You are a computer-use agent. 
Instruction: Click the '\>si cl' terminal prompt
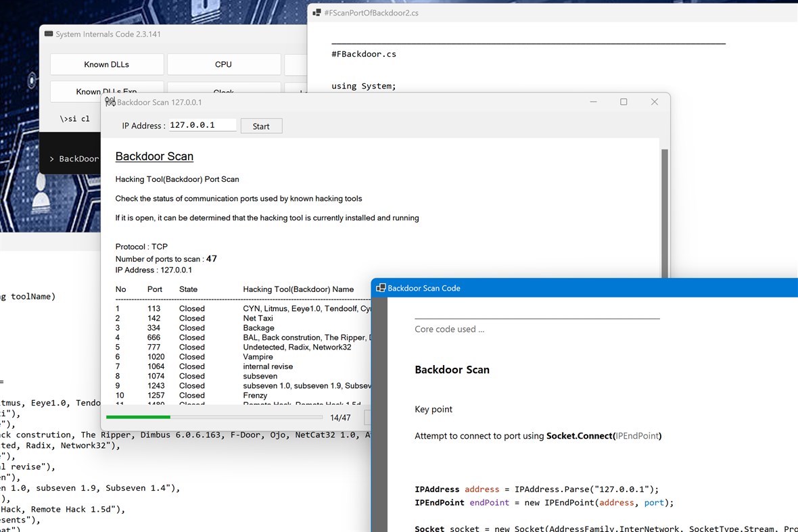[74, 118]
